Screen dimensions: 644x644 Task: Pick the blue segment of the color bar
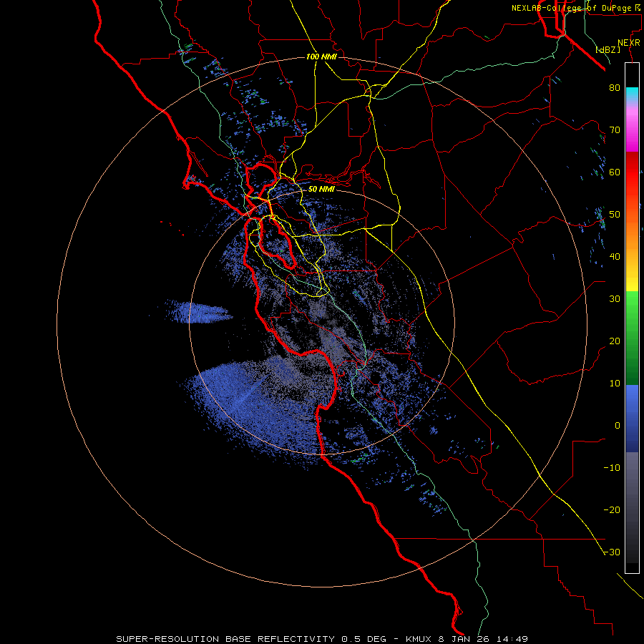coord(632,418)
